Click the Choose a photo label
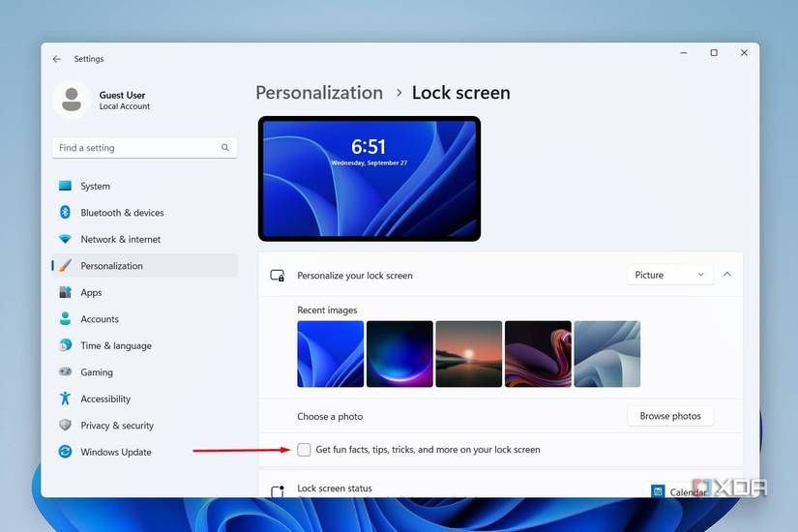The width and height of the screenshot is (798, 532). click(330, 417)
